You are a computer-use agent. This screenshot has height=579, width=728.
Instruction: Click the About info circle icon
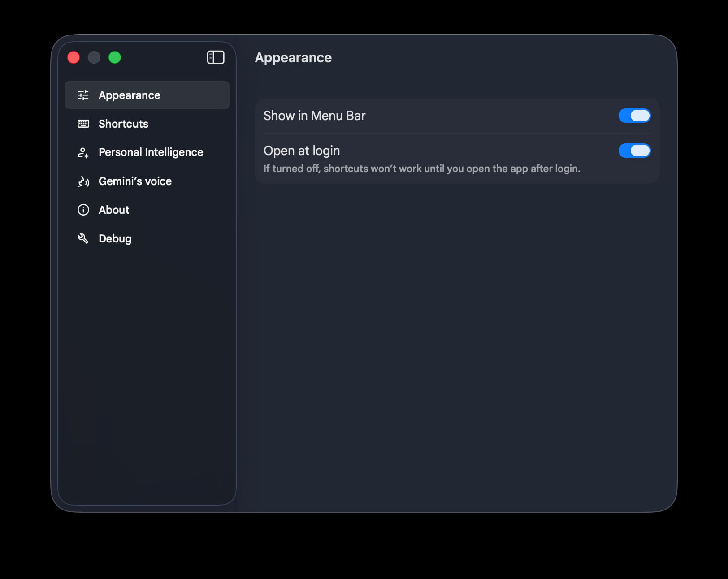pyautogui.click(x=83, y=210)
